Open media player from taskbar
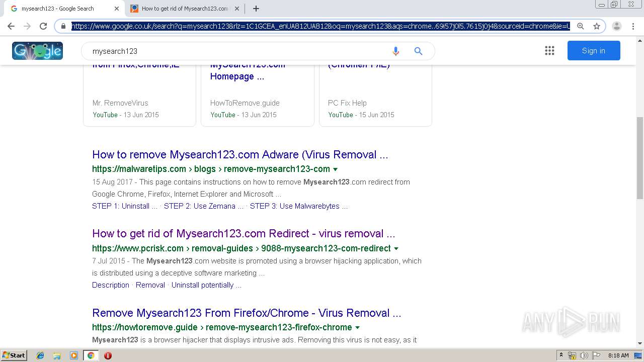This screenshot has height=362, width=644. [74, 355]
